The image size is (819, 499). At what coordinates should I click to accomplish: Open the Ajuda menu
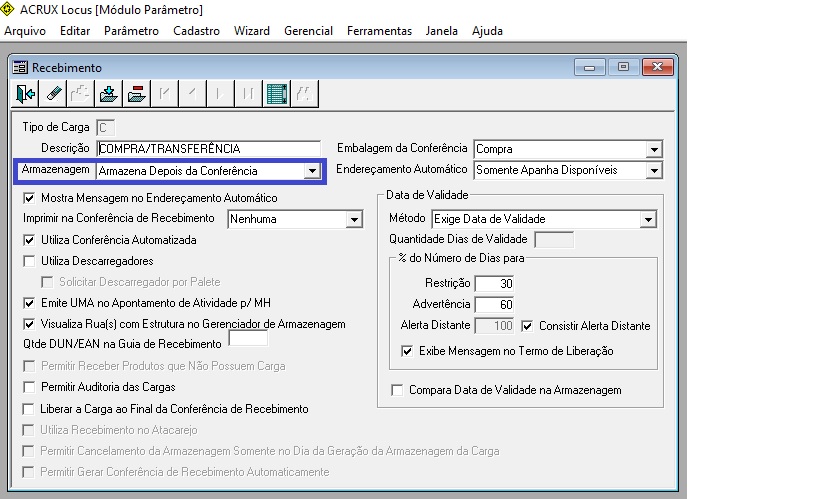pyautogui.click(x=487, y=31)
